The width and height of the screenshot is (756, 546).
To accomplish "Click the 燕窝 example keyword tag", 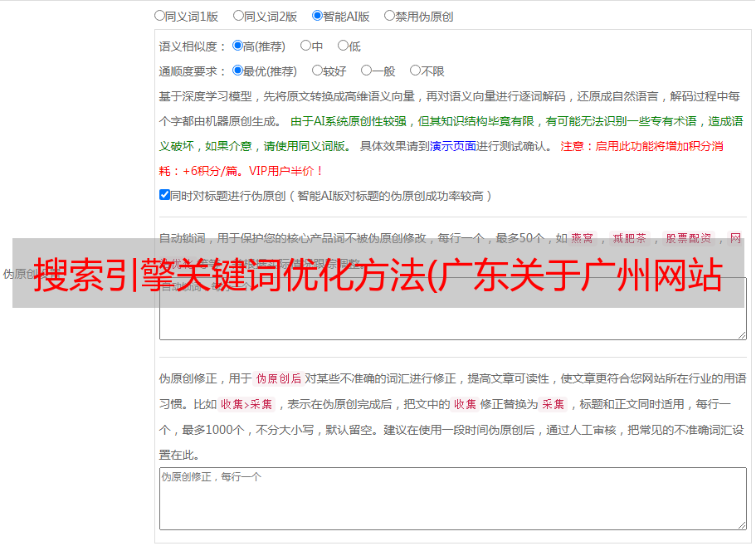I will 582,238.
